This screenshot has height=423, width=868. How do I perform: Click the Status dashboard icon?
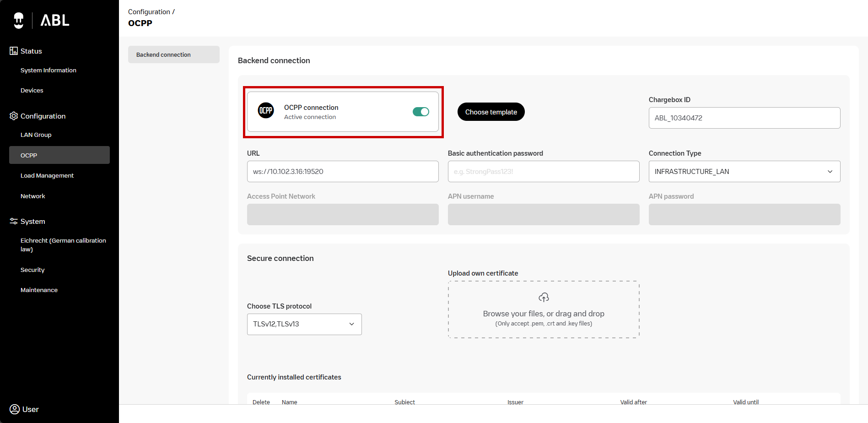tap(14, 51)
